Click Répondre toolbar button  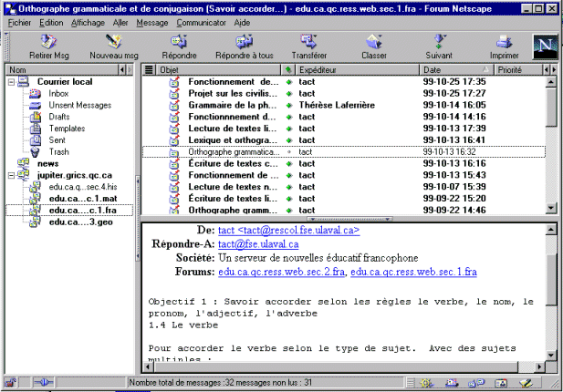[x=179, y=46]
